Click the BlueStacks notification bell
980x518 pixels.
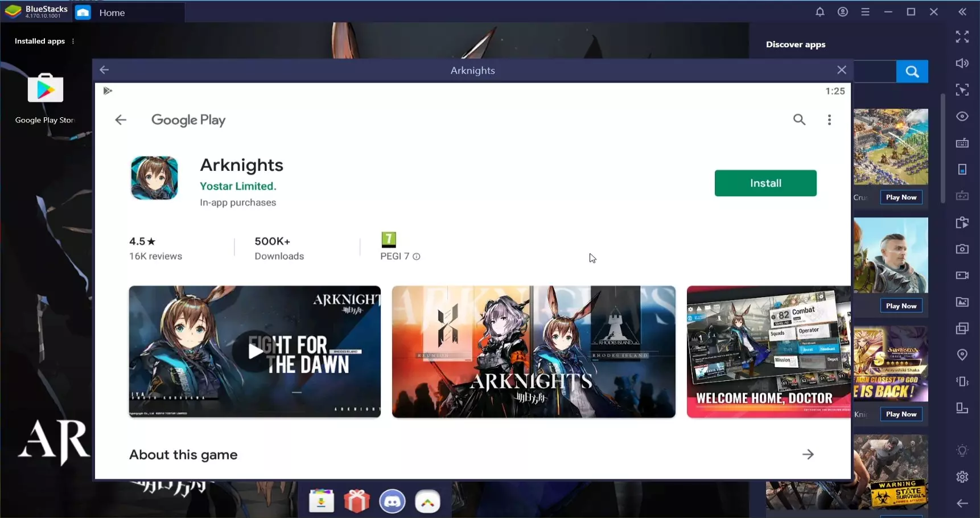(820, 12)
